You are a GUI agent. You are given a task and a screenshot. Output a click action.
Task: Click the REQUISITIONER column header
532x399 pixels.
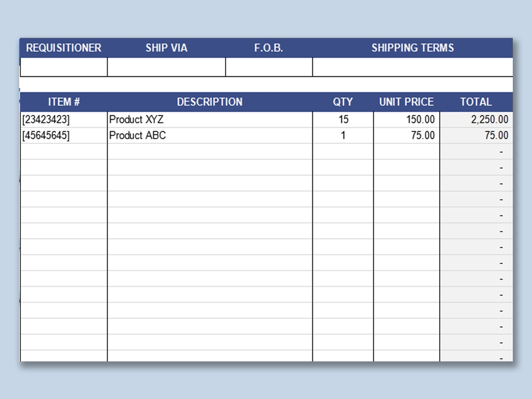[x=63, y=48]
